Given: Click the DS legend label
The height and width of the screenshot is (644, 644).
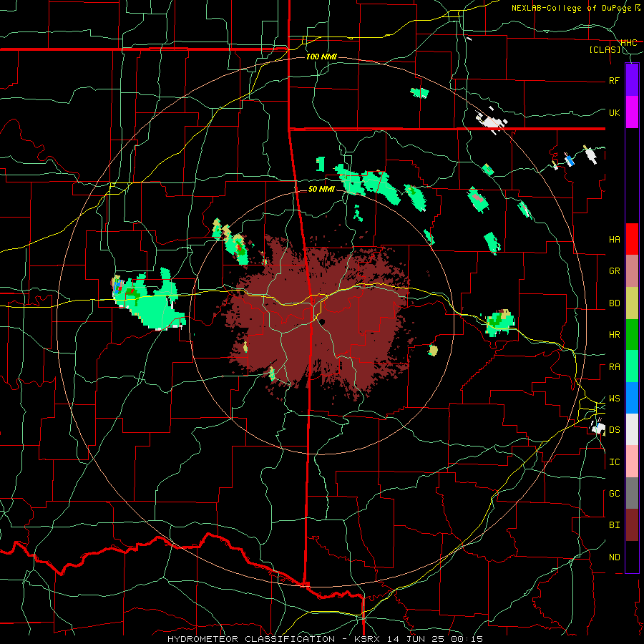Looking at the screenshot, I should tap(615, 430).
